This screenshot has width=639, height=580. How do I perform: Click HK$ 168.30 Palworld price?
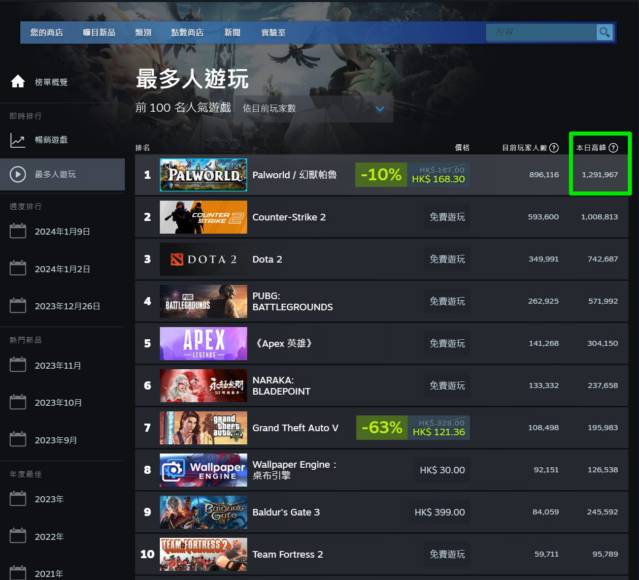(438, 179)
